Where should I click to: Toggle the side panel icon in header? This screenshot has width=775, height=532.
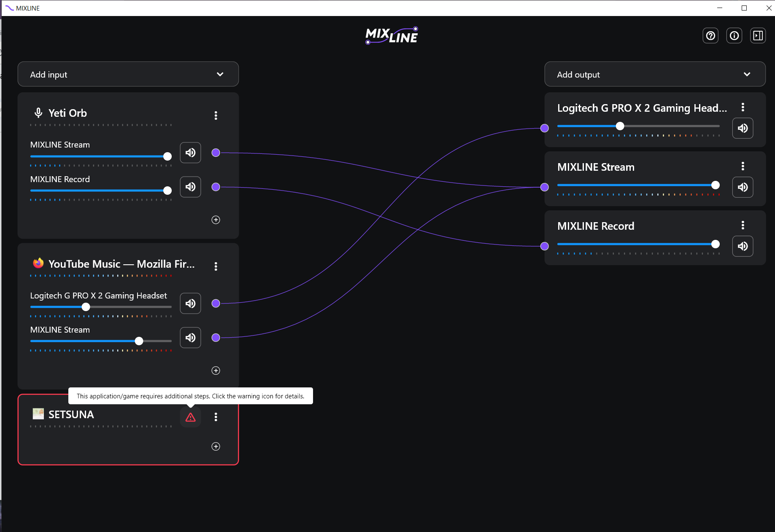coord(758,36)
